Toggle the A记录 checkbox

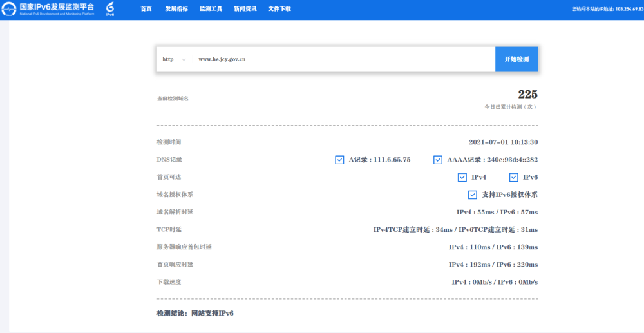click(x=339, y=160)
